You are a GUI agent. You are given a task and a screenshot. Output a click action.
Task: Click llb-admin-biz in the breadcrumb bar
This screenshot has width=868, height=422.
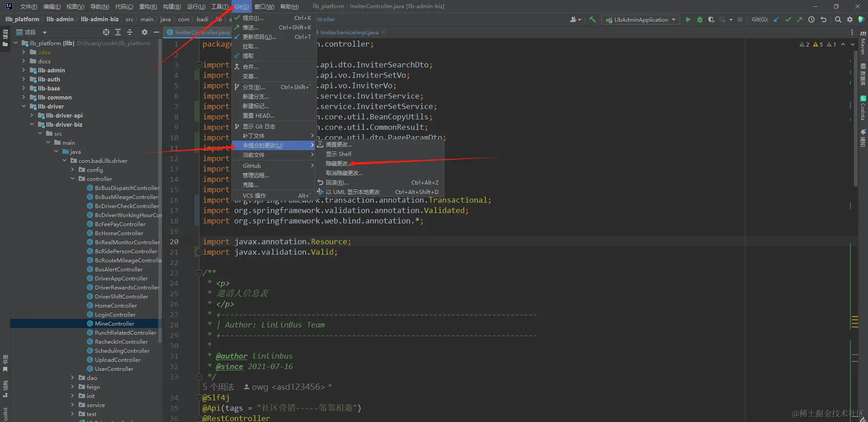click(99, 19)
